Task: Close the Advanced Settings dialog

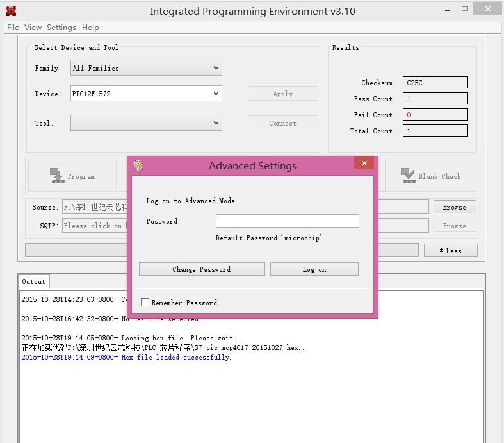Action: (364, 163)
